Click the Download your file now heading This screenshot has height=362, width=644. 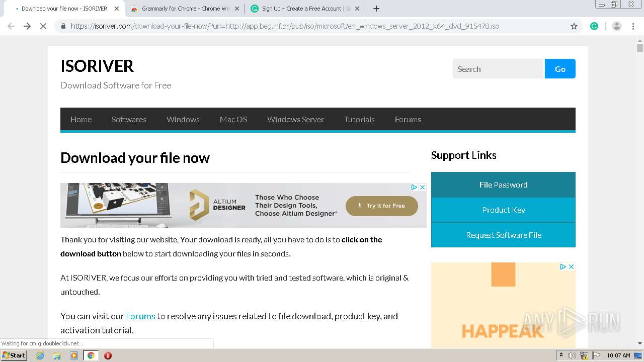click(135, 158)
